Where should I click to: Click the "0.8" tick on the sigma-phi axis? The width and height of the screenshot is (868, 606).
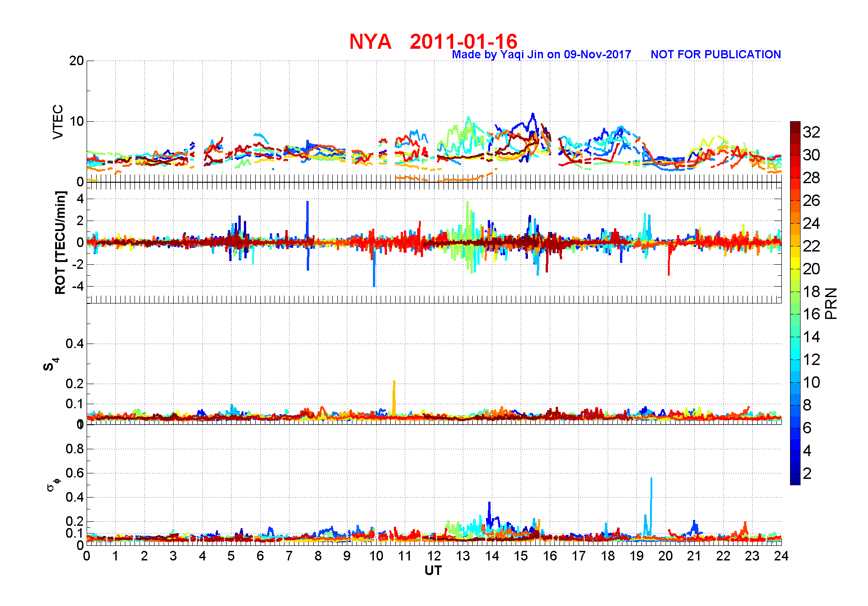coord(75,449)
